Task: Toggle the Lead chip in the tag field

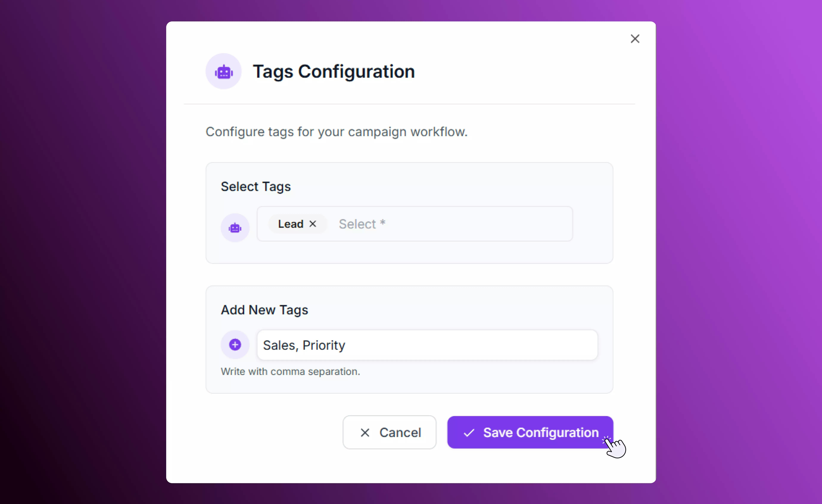Action: [297, 224]
